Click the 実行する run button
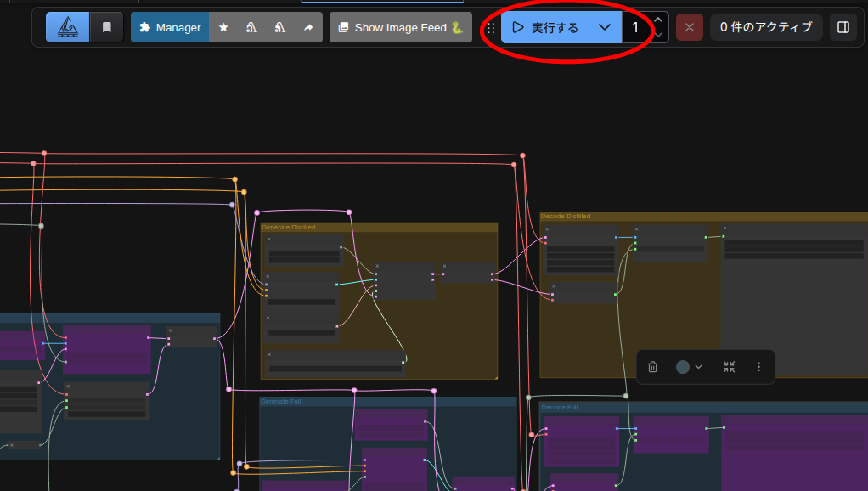The image size is (868, 491). click(x=545, y=27)
